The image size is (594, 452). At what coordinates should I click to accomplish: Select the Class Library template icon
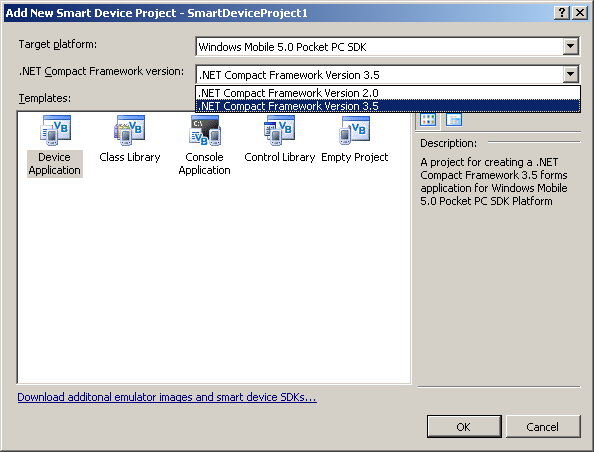[130, 131]
